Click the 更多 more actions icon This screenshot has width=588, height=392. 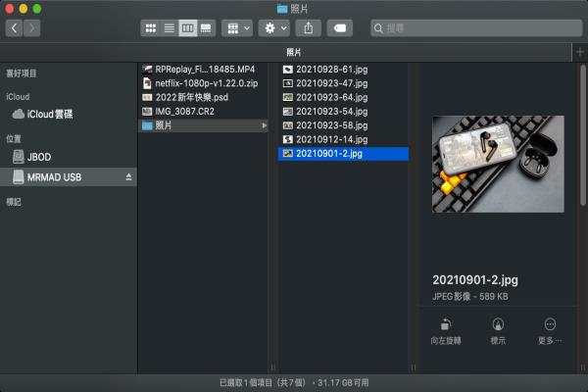coord(550,324)
